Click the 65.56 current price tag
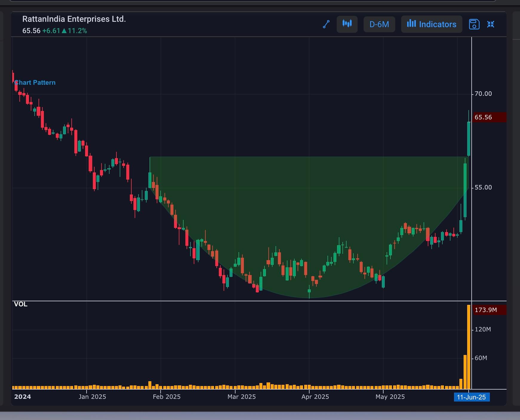Image resolution: width=520 pixels, height=420 pixels. 489,117
